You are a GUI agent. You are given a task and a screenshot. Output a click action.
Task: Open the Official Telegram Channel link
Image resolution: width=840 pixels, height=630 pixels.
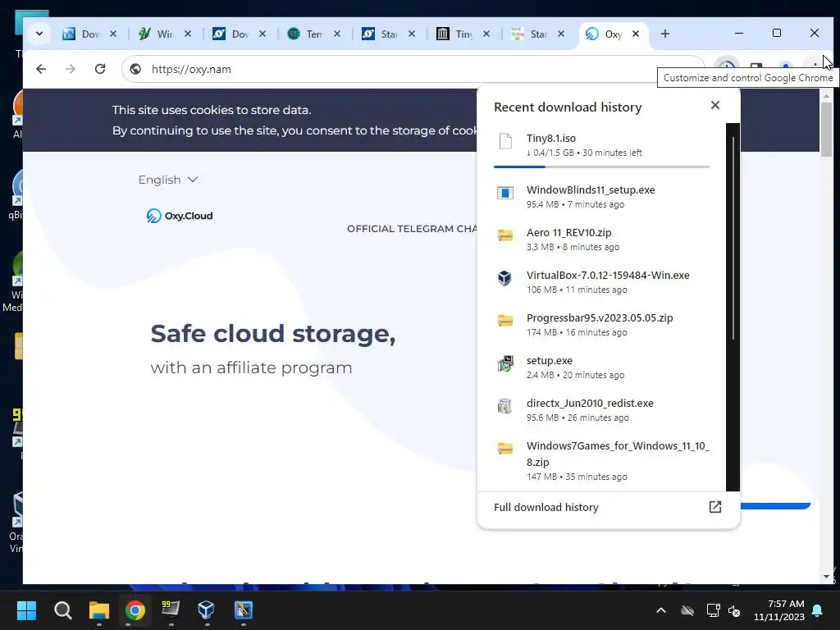point(413,229)
